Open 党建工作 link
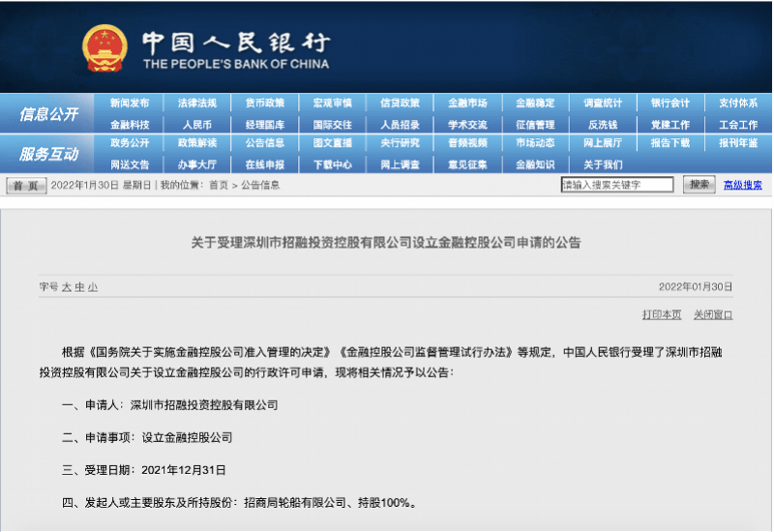 [670, 125]
